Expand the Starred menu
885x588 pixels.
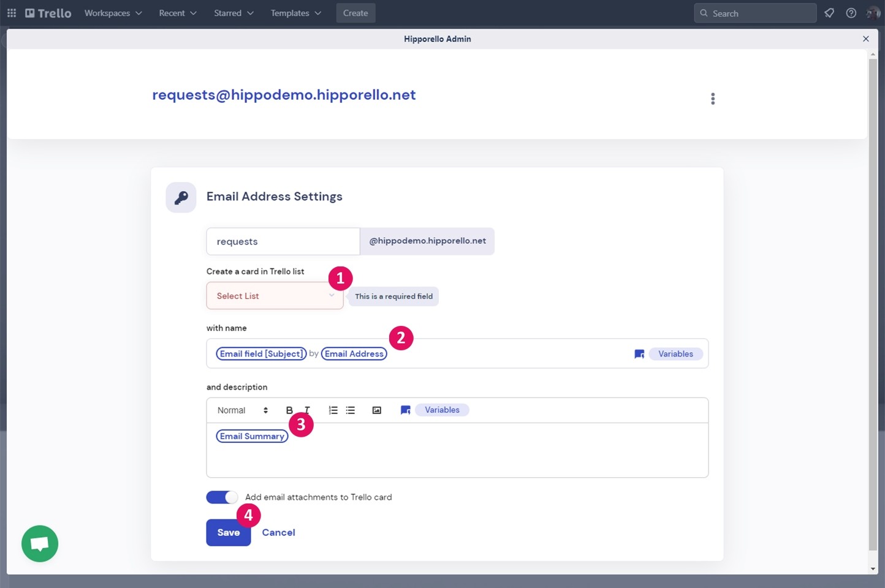coord(234,13)
